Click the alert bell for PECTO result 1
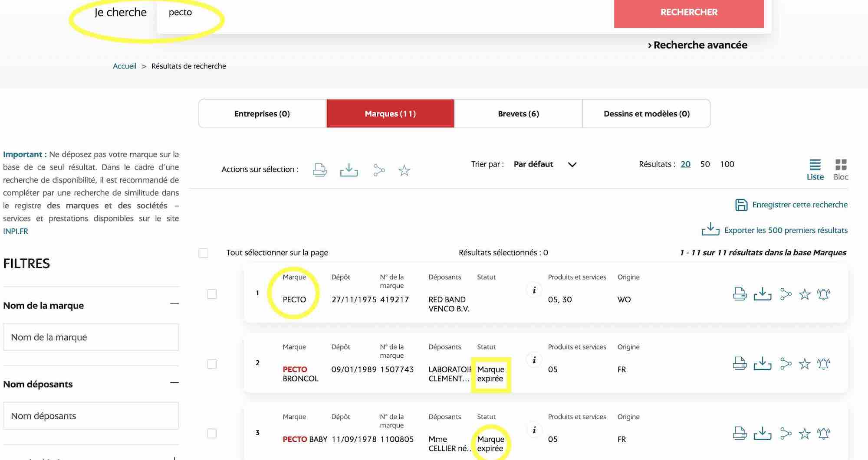868x460 pixels. pos(823,294)
